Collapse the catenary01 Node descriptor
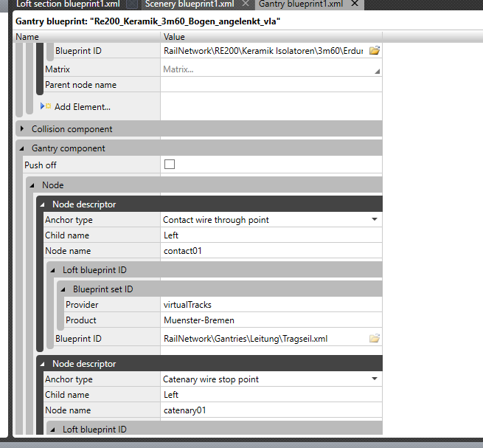 (x=42, y=364)
